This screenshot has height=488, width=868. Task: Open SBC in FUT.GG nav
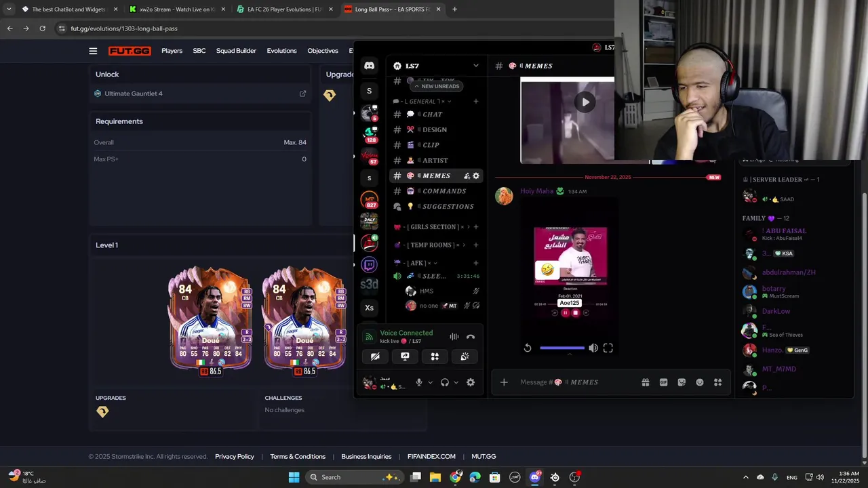[x=199, y=51]
